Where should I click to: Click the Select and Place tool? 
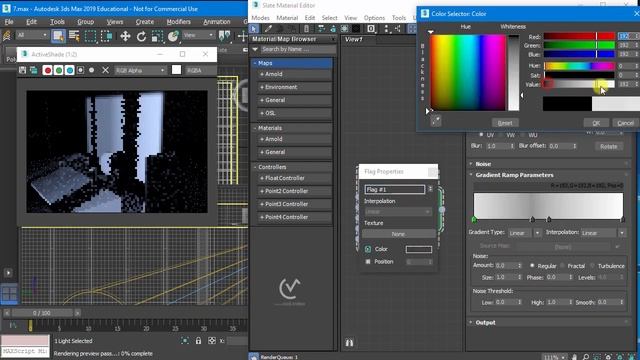tap(173, 36)
